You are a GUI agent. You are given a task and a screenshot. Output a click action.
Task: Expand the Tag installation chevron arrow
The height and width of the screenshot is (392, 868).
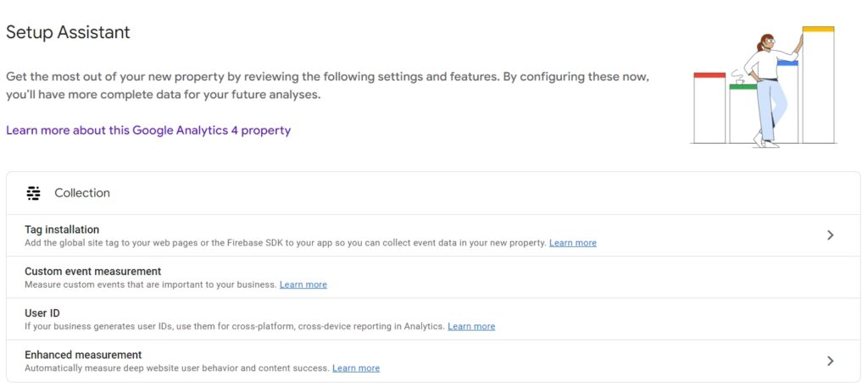coord(830,235)
